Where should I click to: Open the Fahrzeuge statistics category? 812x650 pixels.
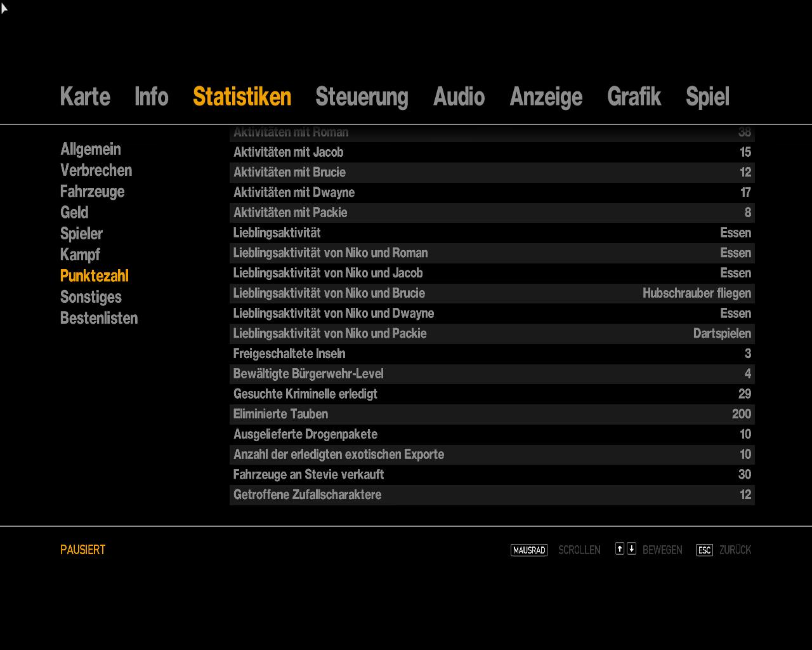92,192
